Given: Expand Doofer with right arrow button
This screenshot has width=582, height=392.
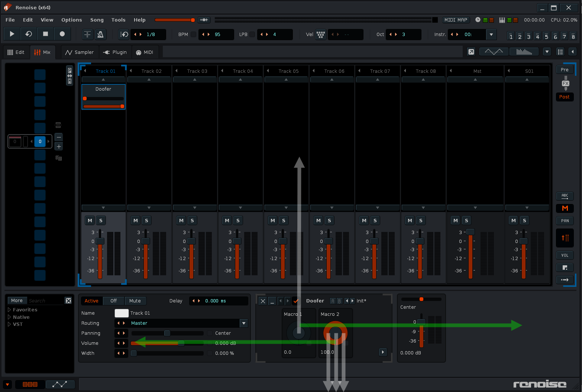Looking at the screenshot, I should (383, 352).
